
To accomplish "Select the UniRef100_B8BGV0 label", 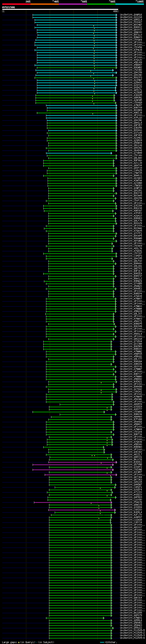I will (131, 349).
